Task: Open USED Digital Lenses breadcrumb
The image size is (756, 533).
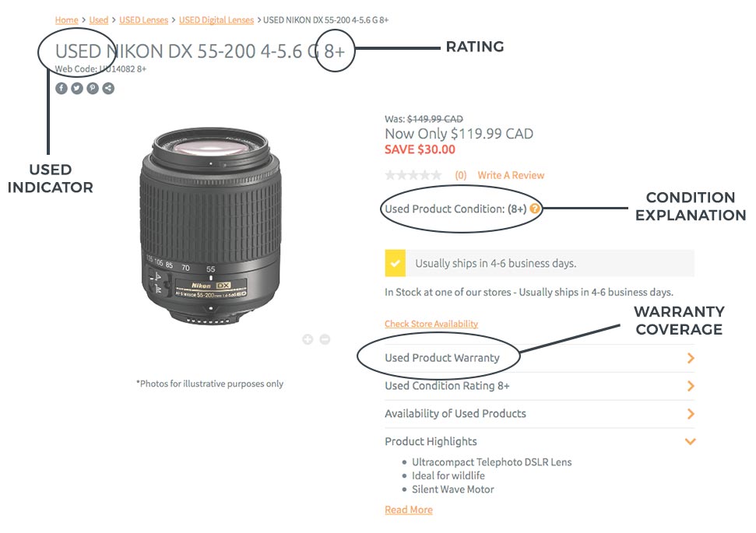Action: pos(216,19)
